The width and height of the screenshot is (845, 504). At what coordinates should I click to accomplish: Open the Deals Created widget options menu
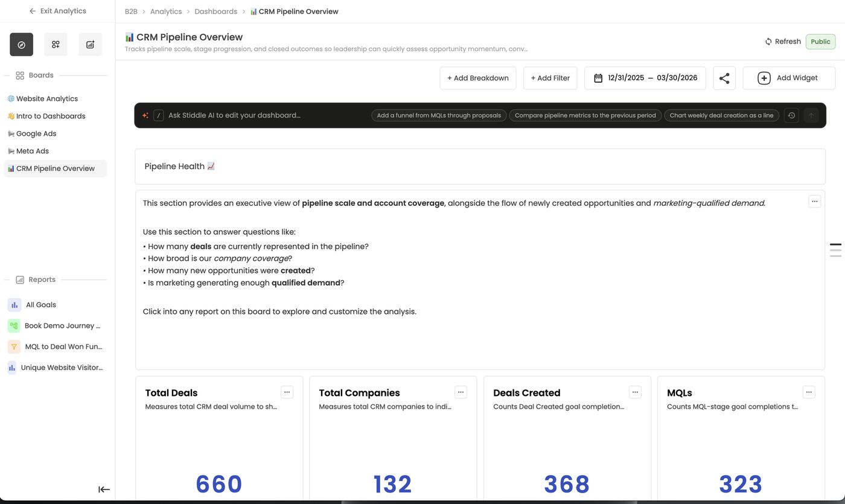pyautogui.click(x=635, y=392)
